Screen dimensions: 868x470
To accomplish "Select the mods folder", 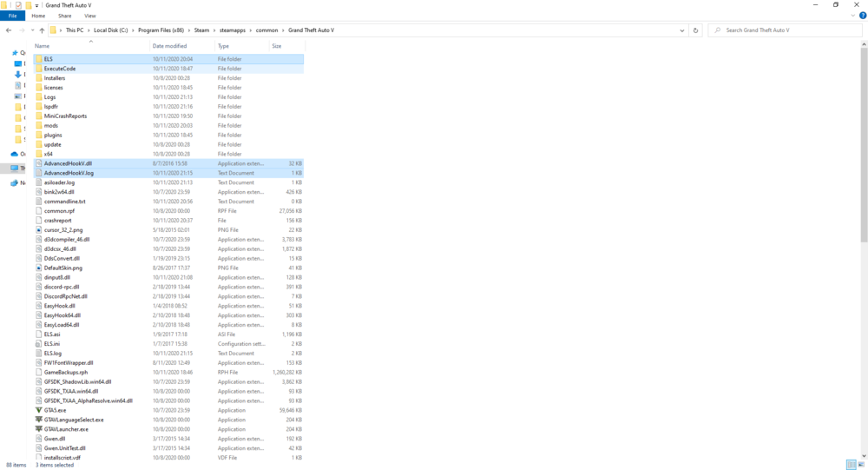I will [x=51, y=125].
